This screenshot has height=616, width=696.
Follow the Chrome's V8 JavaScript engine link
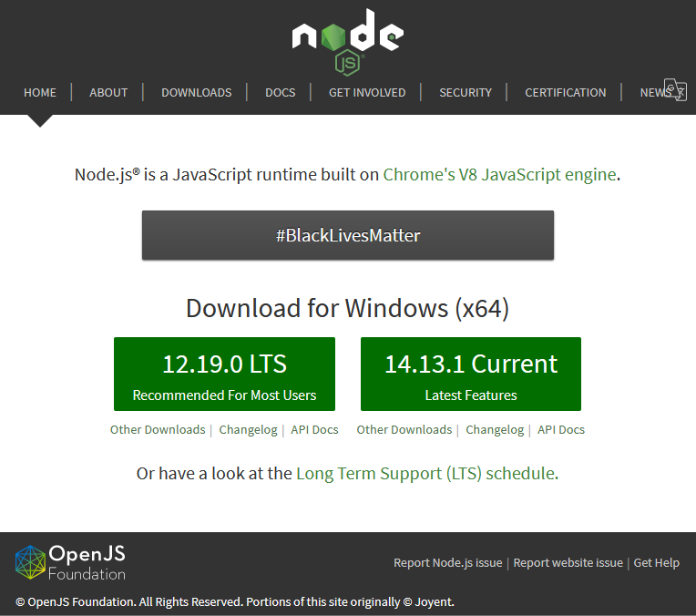click(499, 175)
